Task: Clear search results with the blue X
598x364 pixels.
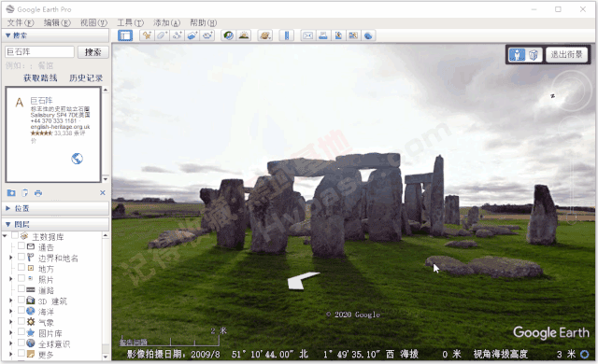Action: [x=103, y=192]
